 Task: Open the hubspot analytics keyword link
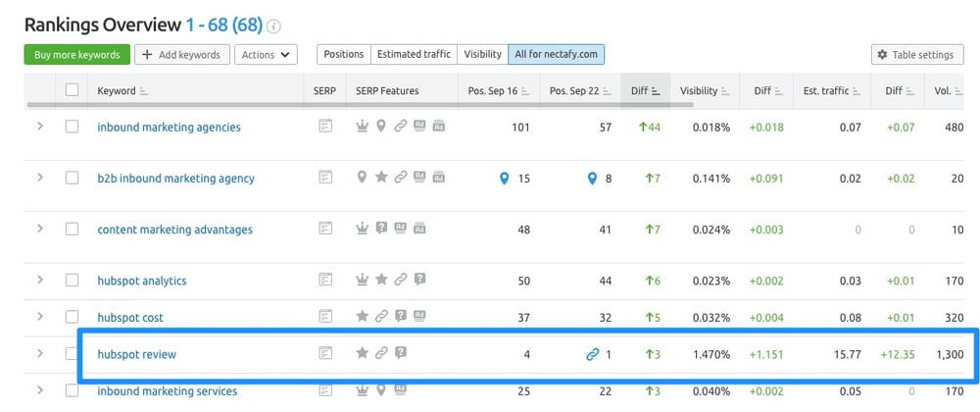(142, 281)
